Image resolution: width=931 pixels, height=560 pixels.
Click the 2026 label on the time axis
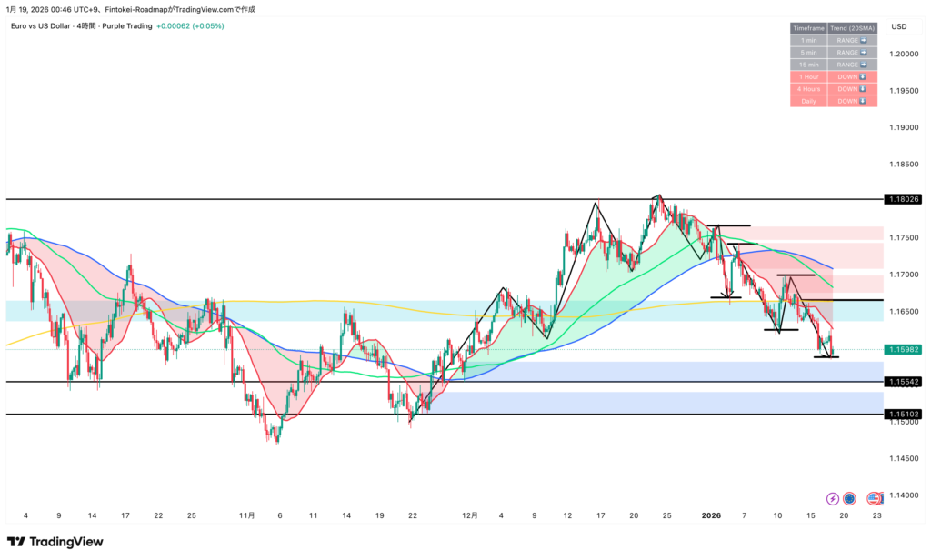pos(711,515)
